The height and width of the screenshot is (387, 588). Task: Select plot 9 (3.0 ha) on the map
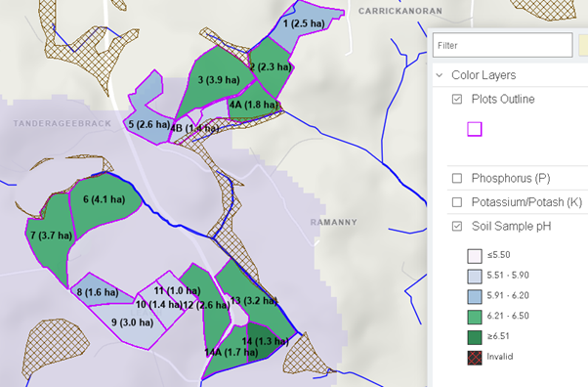132,322
